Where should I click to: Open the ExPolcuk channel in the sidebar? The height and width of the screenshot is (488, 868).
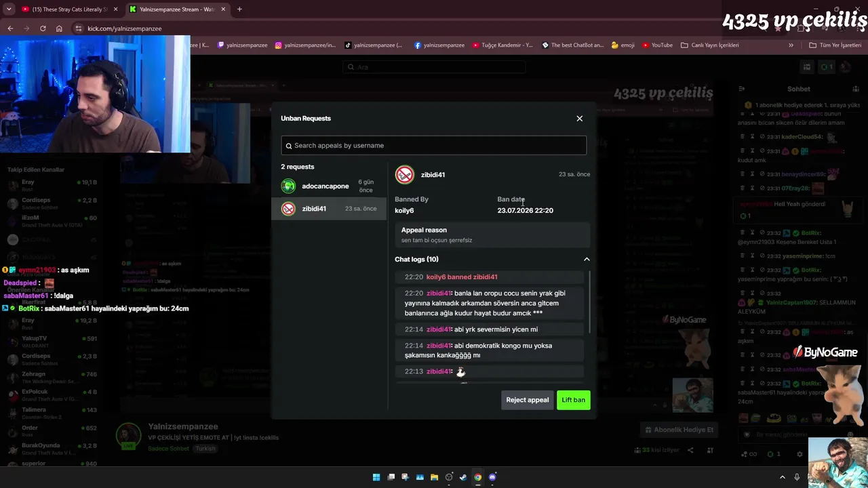[x=53, y=394]
